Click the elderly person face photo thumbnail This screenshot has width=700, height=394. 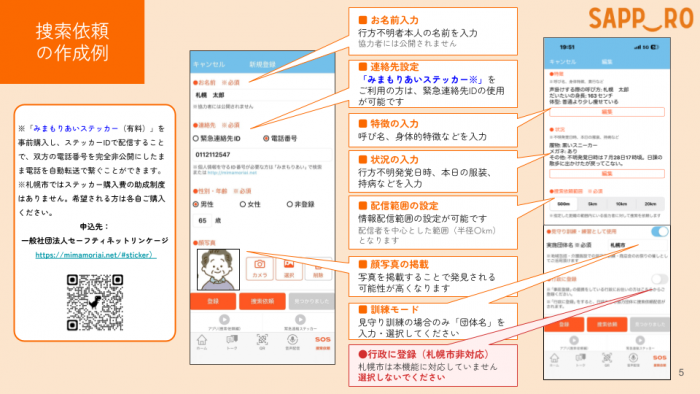(218, 270)
